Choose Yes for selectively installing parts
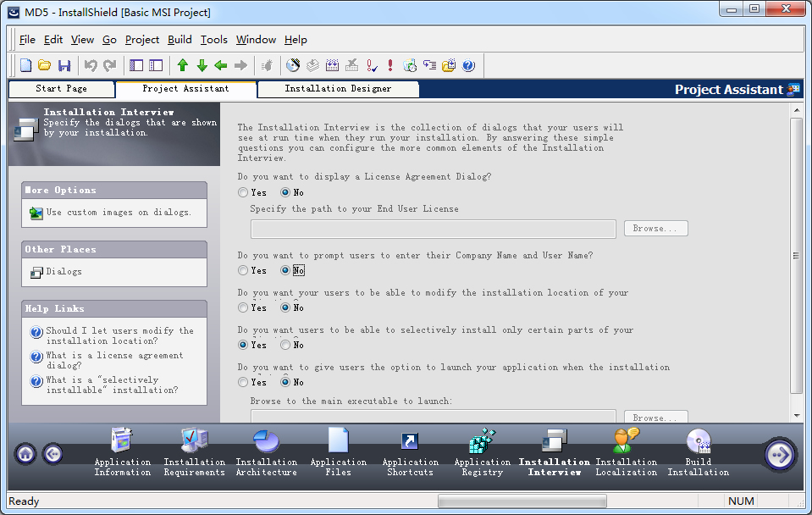812x515 pixels. pos(252,345)
